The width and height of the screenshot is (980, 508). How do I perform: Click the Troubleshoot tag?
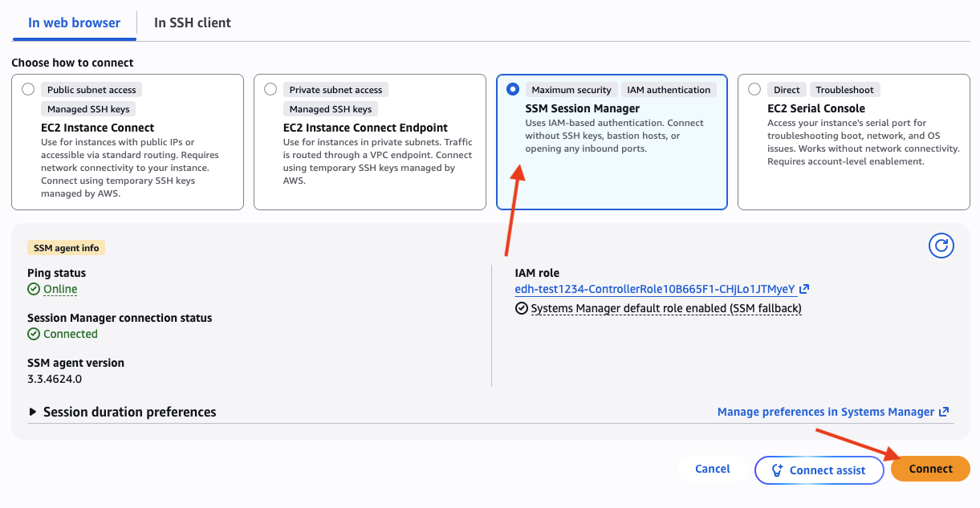(x=845, y=90)
